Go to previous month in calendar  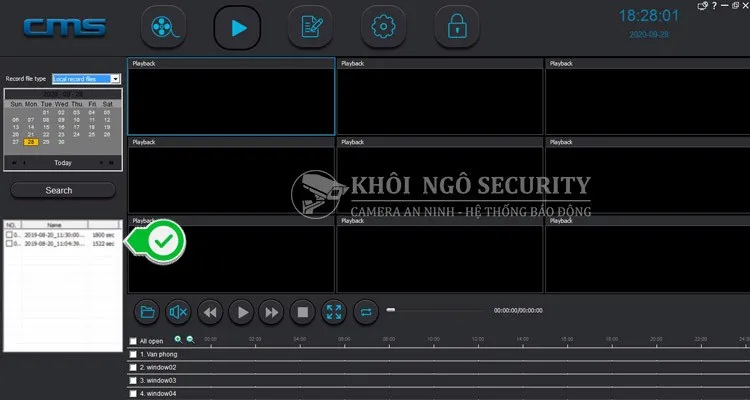pyautogui.click(x=24, y=163)
